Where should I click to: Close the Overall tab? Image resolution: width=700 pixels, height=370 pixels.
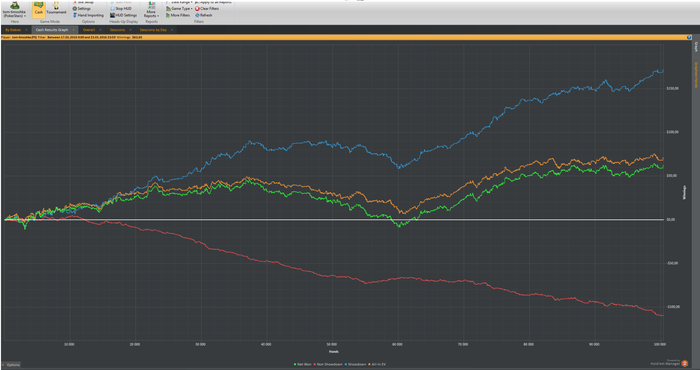pyautogui.click(x=100, y=30)
